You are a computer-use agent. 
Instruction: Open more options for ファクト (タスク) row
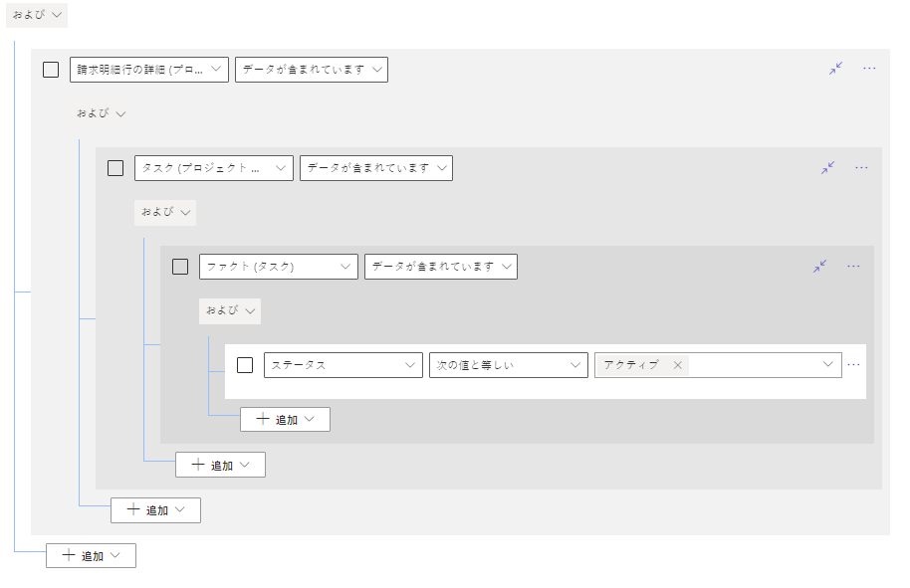pos(853,267)
